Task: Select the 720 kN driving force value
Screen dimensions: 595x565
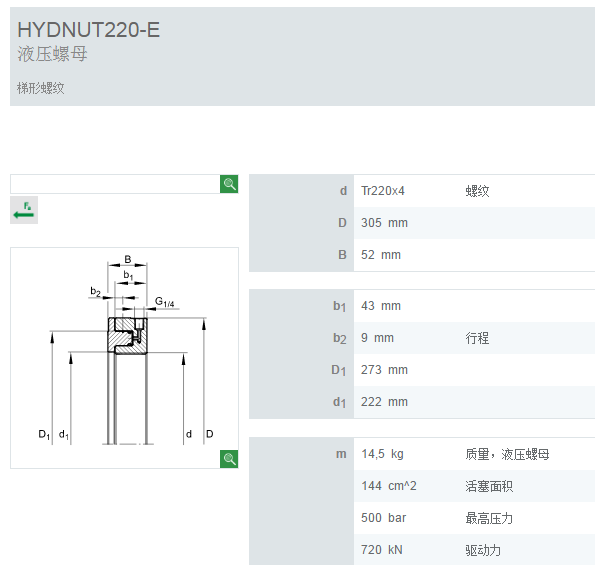Action: pyautogui.click(x=382, y=549)
